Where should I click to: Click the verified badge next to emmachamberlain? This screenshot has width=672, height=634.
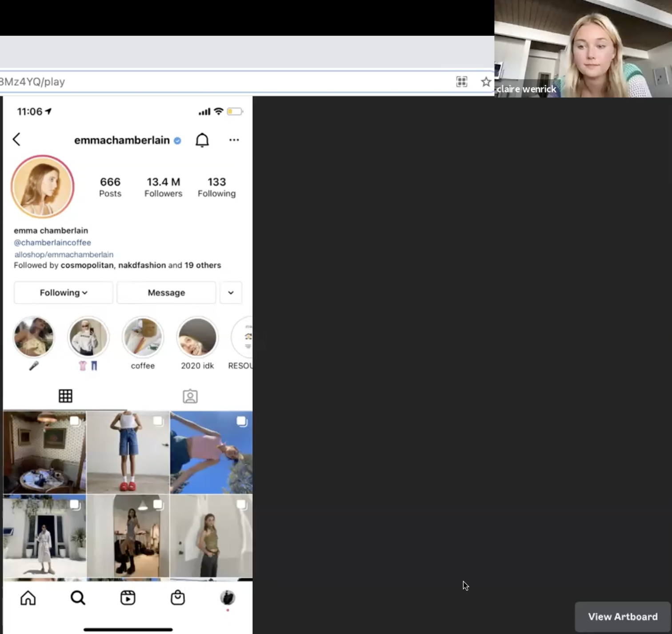tap(177, 140)
